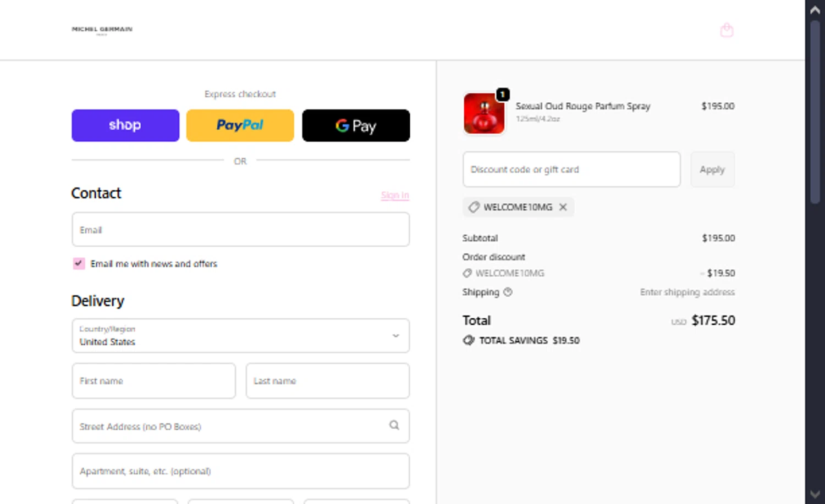
Task: Click the Total Savings tag icon
Action: pos(469,340)
